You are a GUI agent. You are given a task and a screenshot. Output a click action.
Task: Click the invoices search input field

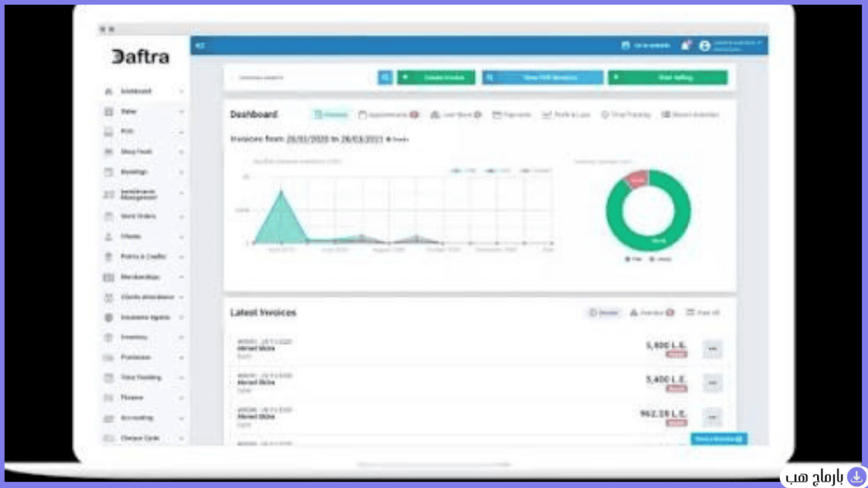[x=304, y=77]
